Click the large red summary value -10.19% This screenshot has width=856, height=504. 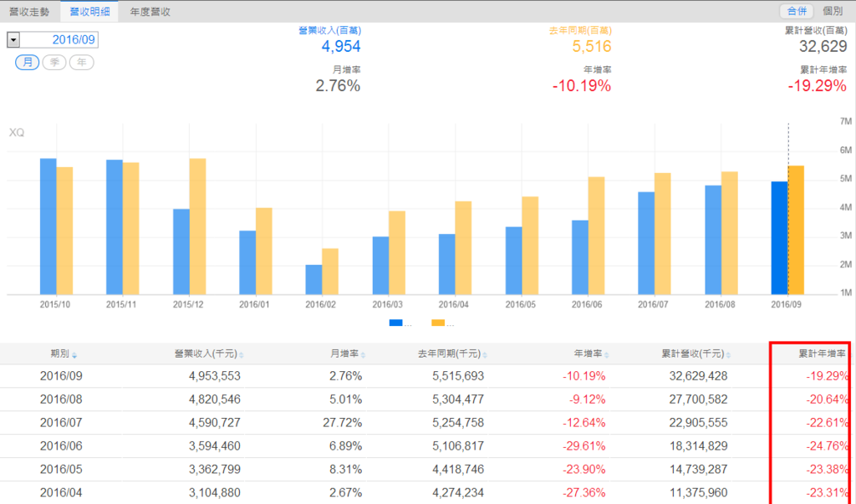582,86
